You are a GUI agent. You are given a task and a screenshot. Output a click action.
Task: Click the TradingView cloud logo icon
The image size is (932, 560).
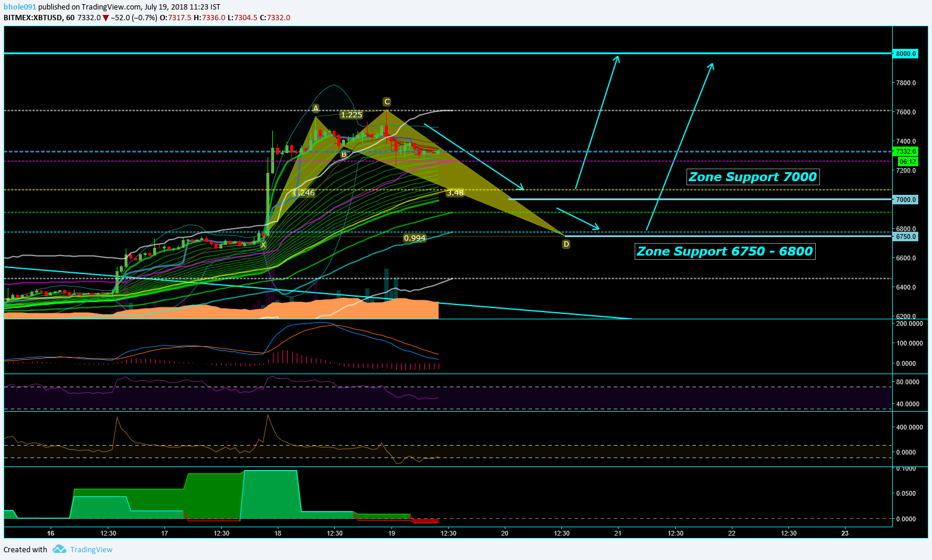59,549
